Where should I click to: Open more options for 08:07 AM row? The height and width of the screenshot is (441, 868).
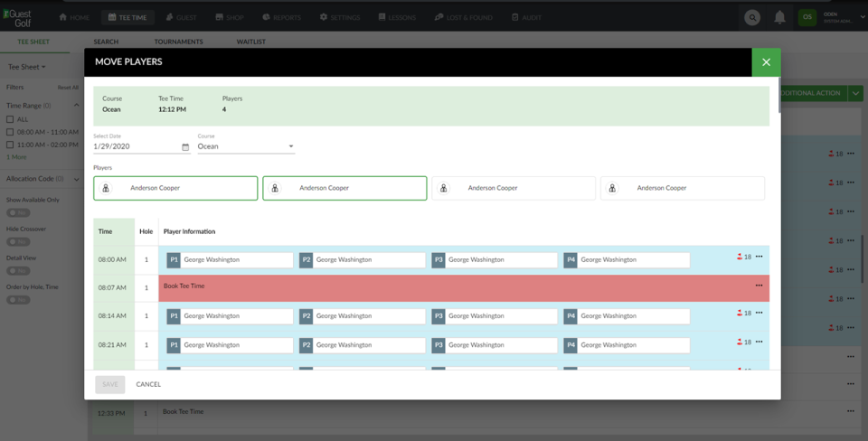[759, 286]
